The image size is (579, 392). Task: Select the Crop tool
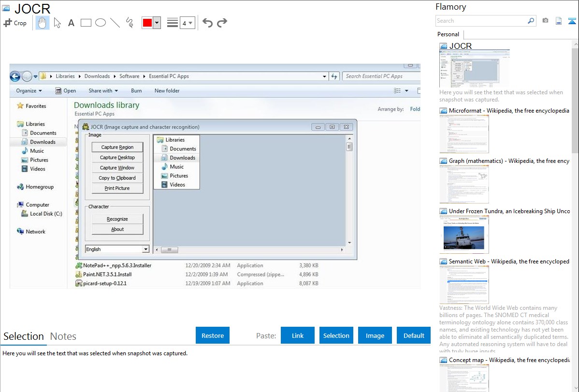pos(15,23)
